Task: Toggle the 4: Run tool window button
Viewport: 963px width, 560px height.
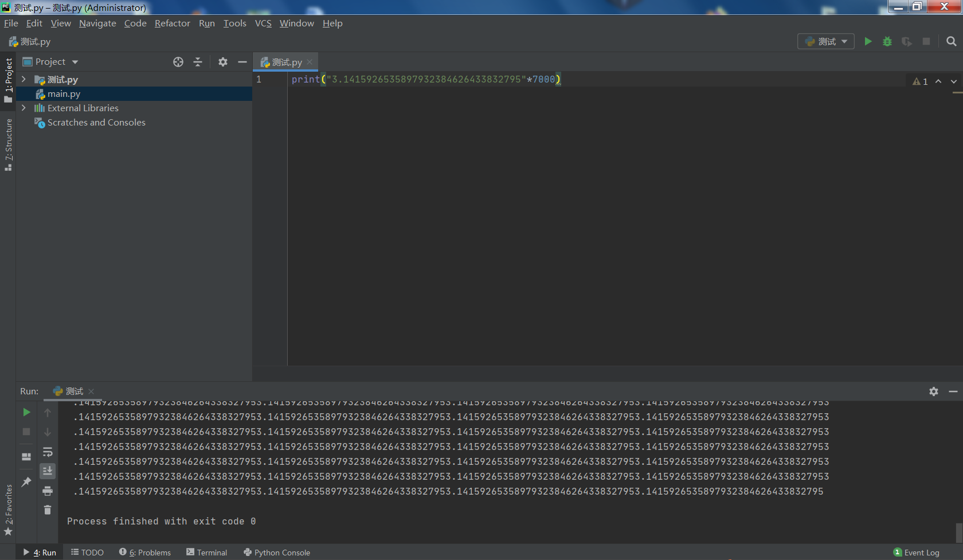Action: click(x=40, y=553)
